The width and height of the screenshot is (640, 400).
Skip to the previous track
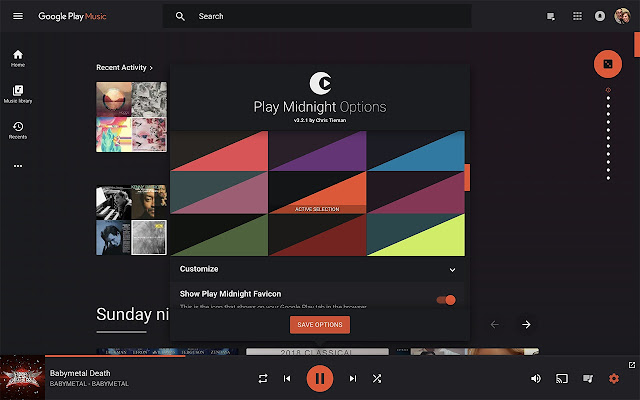(x=287, y=379)
